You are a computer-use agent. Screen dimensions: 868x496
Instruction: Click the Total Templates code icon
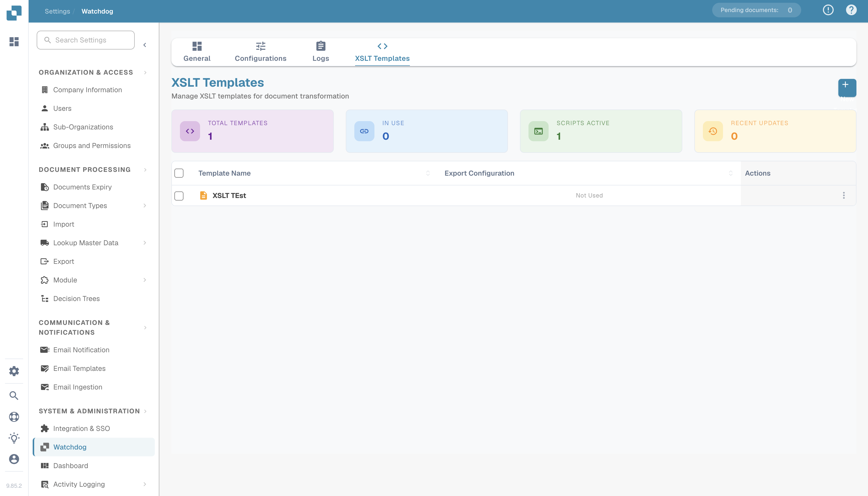click(190, 131)
